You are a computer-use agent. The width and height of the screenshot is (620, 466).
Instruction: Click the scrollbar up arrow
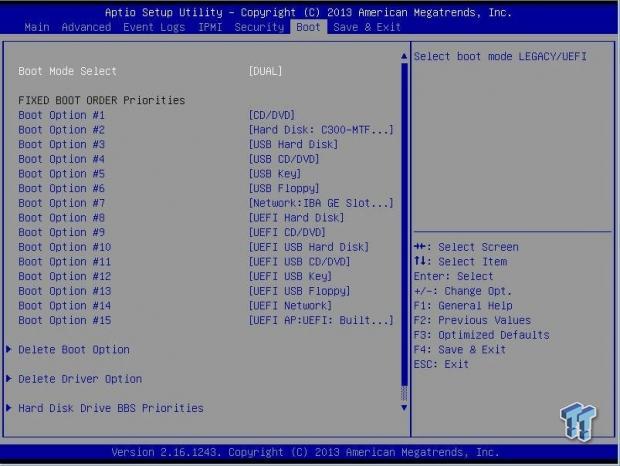404,56
